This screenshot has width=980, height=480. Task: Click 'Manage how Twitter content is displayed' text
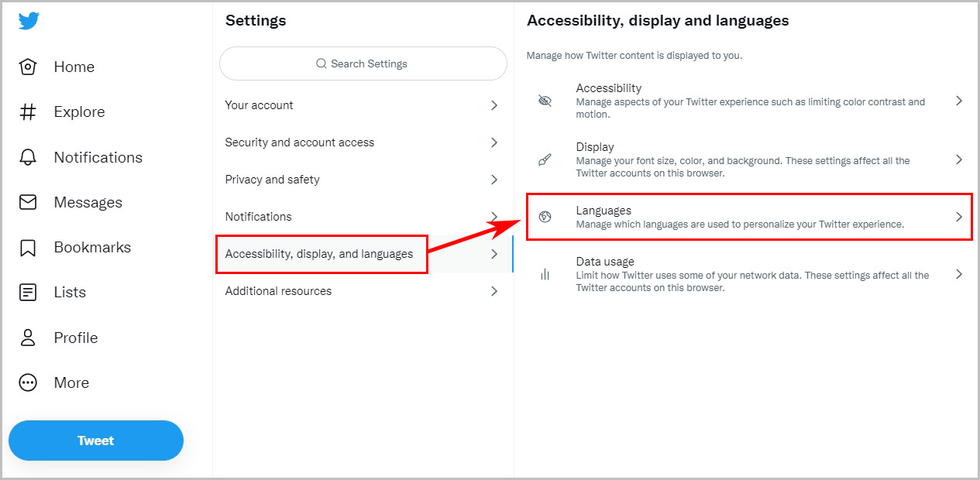click(x=634, y=56)
